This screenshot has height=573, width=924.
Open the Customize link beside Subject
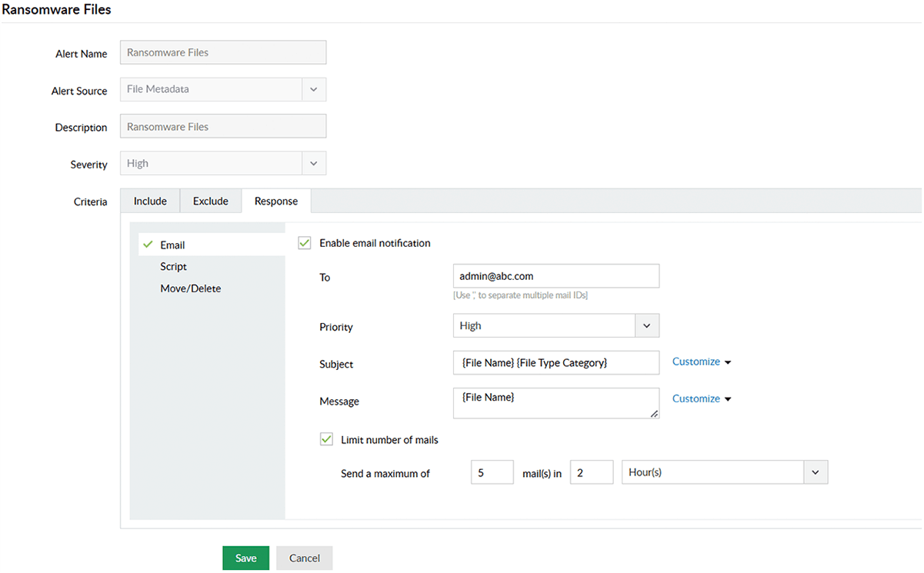(x=701, y=361)
